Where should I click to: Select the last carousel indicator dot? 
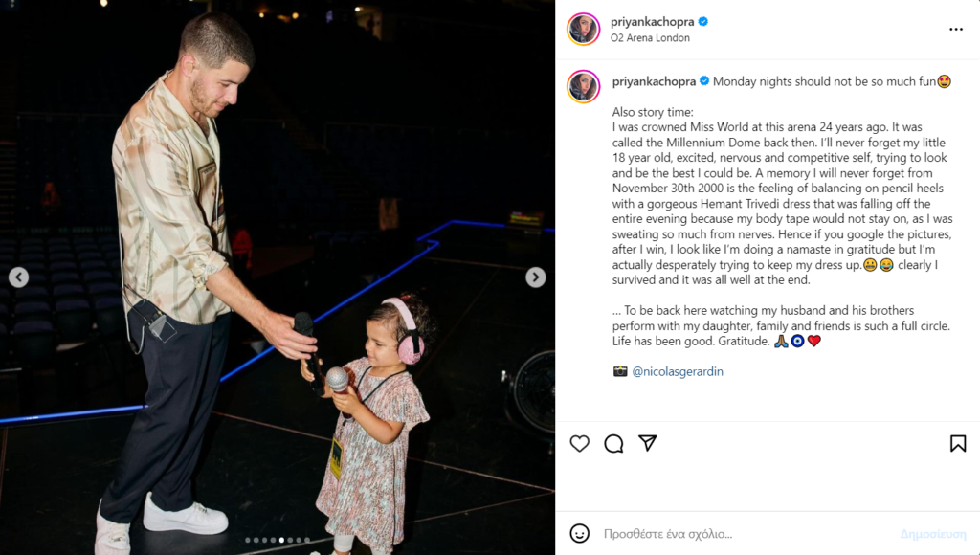click(307, 540)
